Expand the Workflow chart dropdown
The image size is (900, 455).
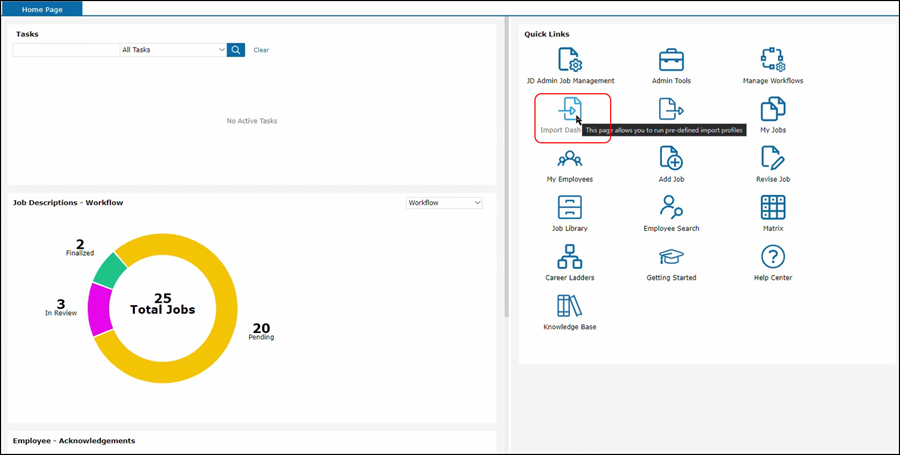click(444, 203)
